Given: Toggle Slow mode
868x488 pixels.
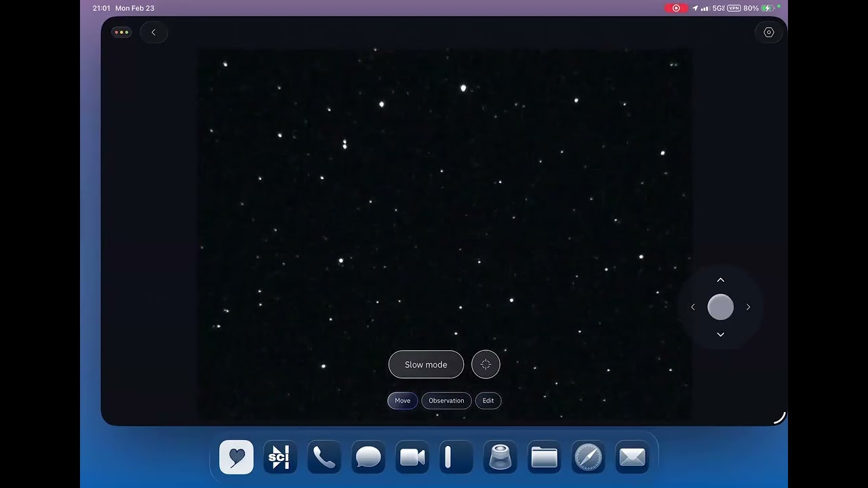Looking at the screenshot, I should pyautogui.click(x=426, y=365).
